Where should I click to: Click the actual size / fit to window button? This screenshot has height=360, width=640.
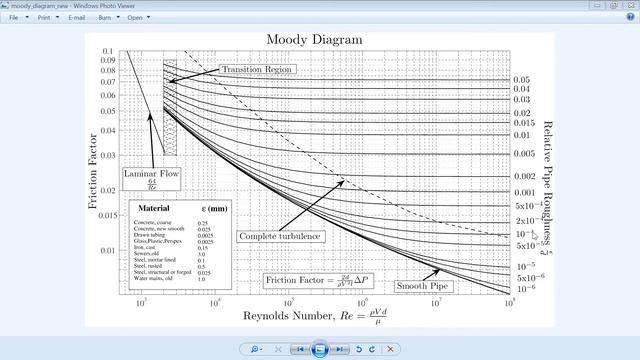click(278, 349)
